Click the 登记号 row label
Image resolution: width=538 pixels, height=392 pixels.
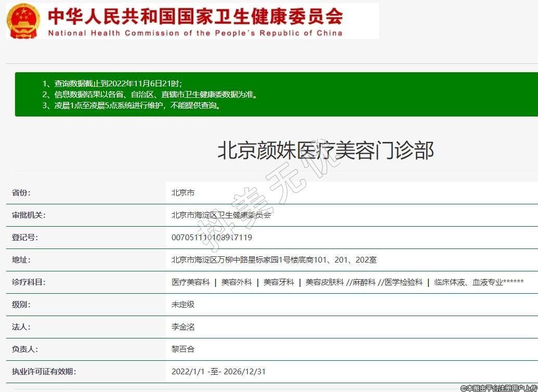[x=24, y=238]
